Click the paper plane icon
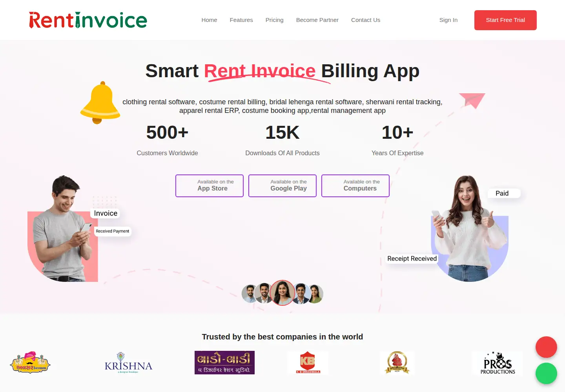This screenshot has width=565, height=392. point(472,100)
